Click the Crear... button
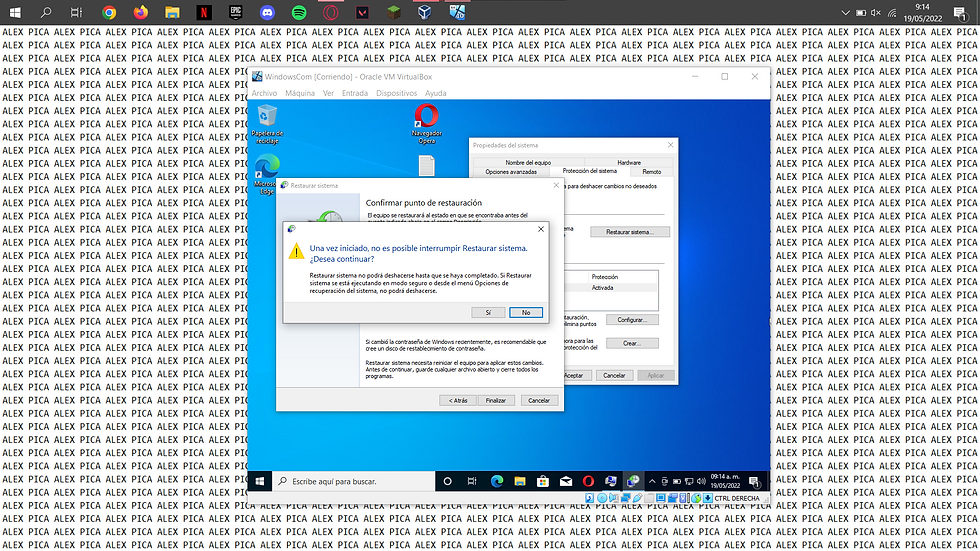Screen dimensions: 980x551 [x=632, y=343]
